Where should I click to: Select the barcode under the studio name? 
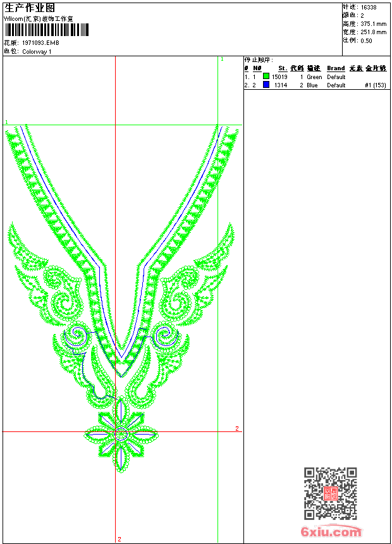point(47,30)
